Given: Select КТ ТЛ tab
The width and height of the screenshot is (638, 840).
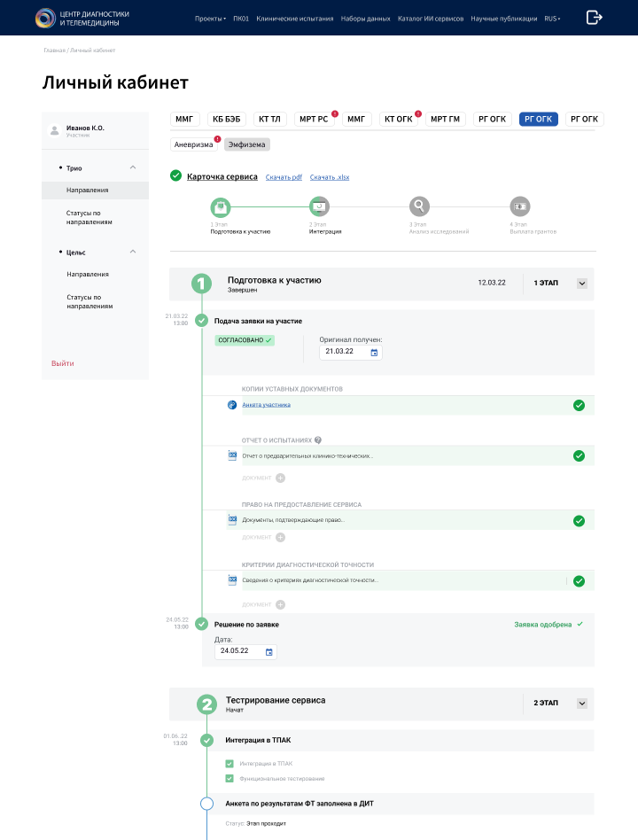Looking at the screenshot, I should point(269,119).
